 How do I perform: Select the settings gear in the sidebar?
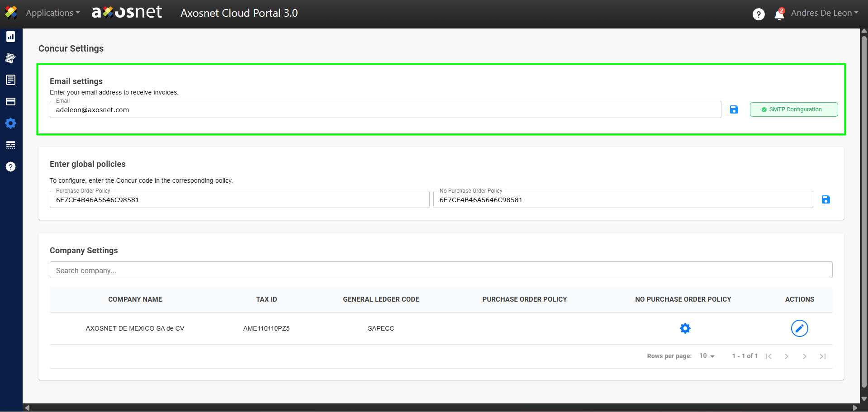point(11,123)
